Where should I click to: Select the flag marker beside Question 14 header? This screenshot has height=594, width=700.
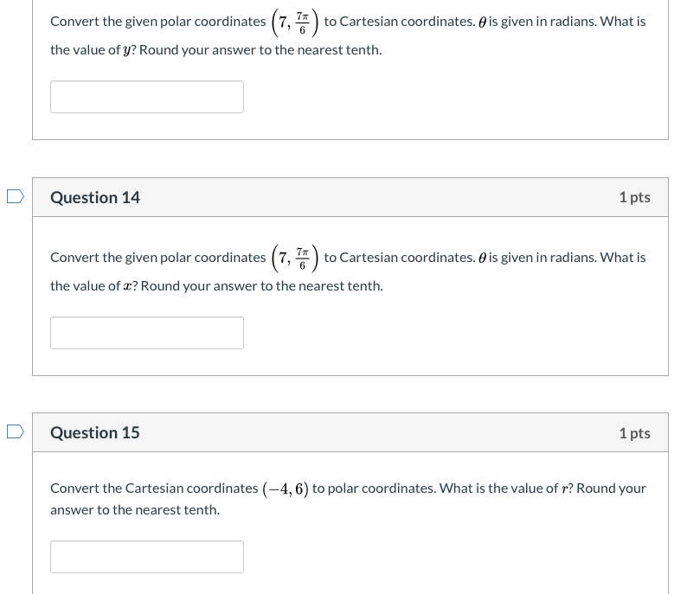click(x=13, y=196)
